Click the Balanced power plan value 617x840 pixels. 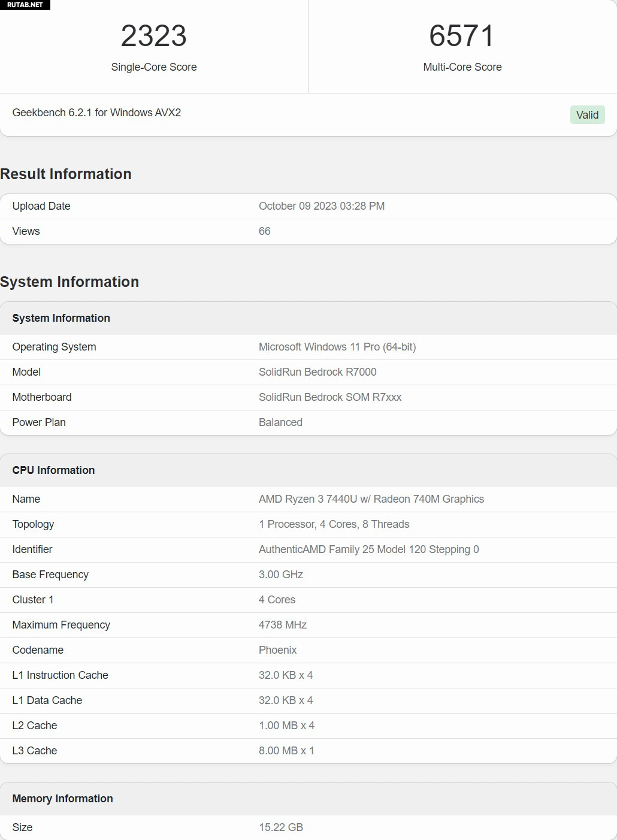point(280,422)
